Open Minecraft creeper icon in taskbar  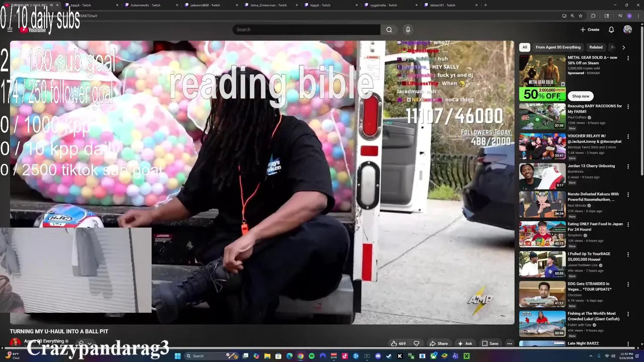[466, 356]
